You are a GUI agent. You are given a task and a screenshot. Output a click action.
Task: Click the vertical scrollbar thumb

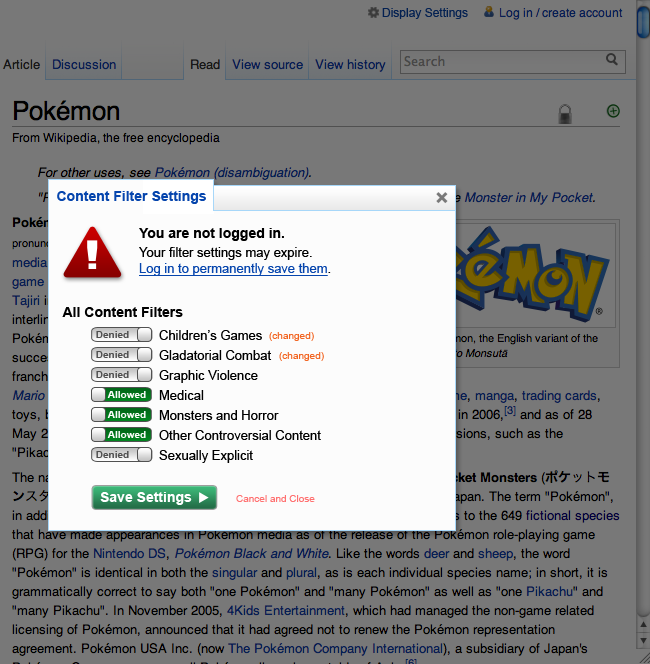coord(643,21)
